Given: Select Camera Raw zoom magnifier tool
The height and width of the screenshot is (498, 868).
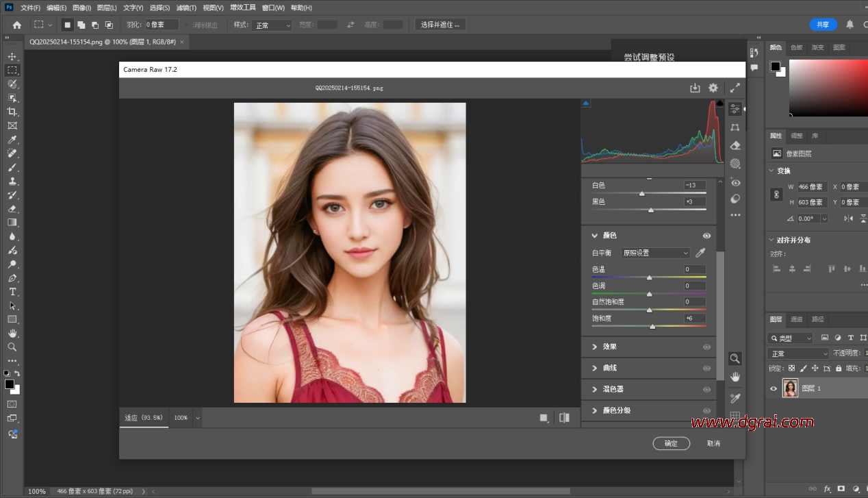Looking at the screenshot, I should [735, 358].
